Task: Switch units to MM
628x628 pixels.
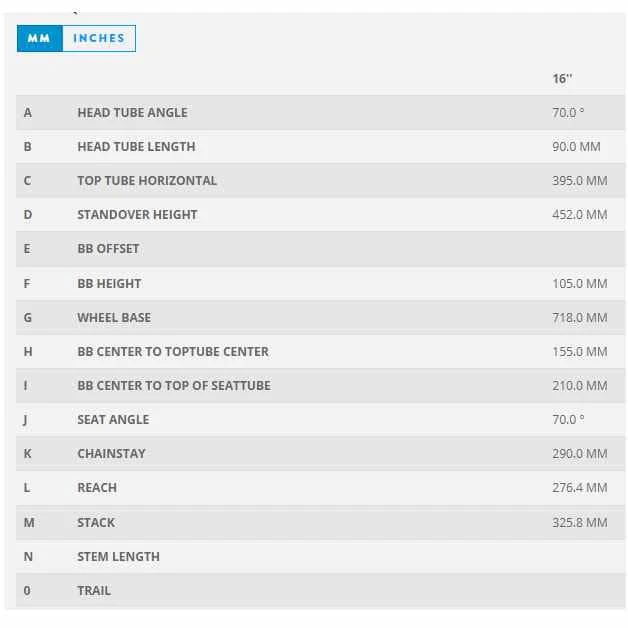Action: tap(40, 38)
